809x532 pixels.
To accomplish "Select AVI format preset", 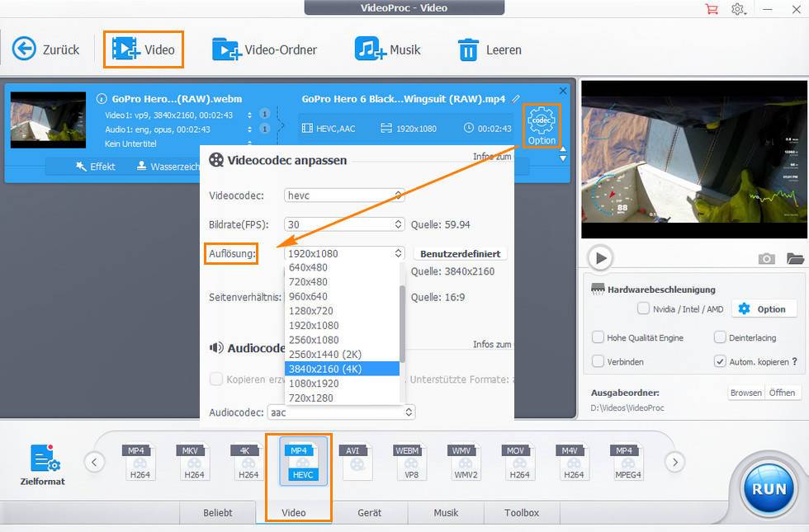I will [x=356, y=463].
